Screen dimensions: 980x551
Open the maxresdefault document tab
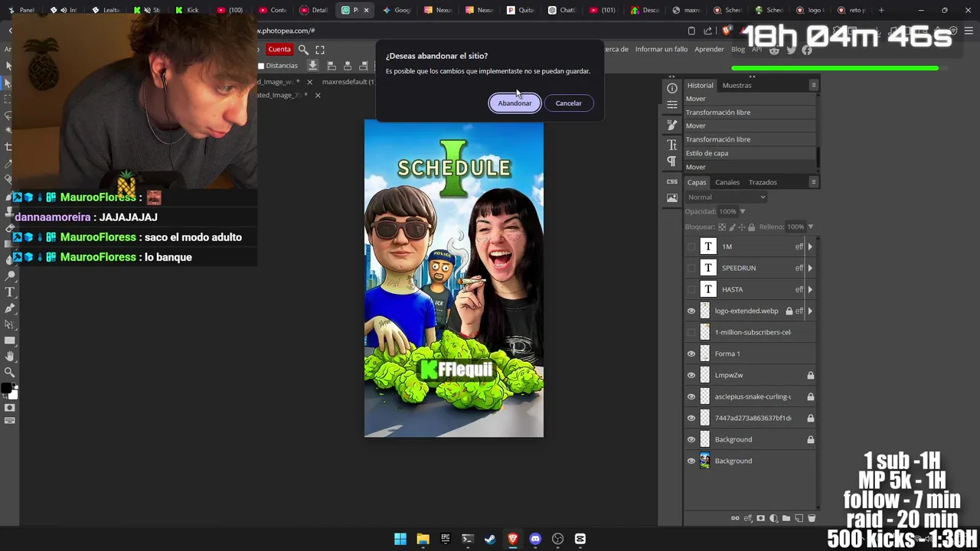pos(348,82)
